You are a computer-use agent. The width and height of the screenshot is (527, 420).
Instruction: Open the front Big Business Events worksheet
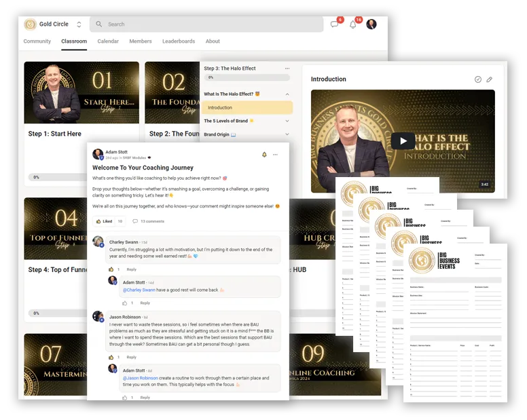456,323
